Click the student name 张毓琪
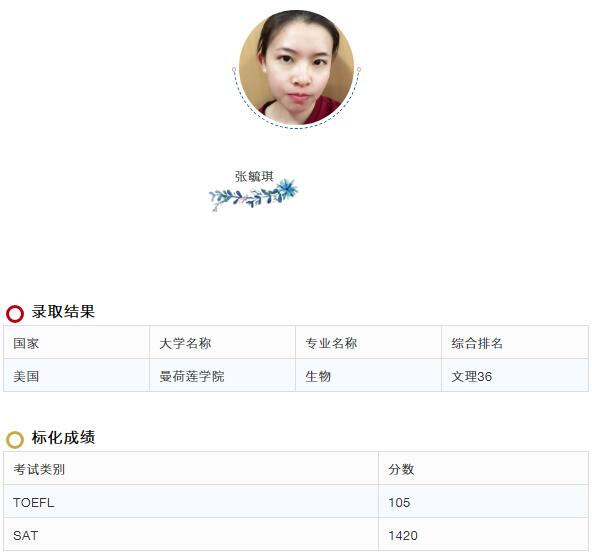 254,176
